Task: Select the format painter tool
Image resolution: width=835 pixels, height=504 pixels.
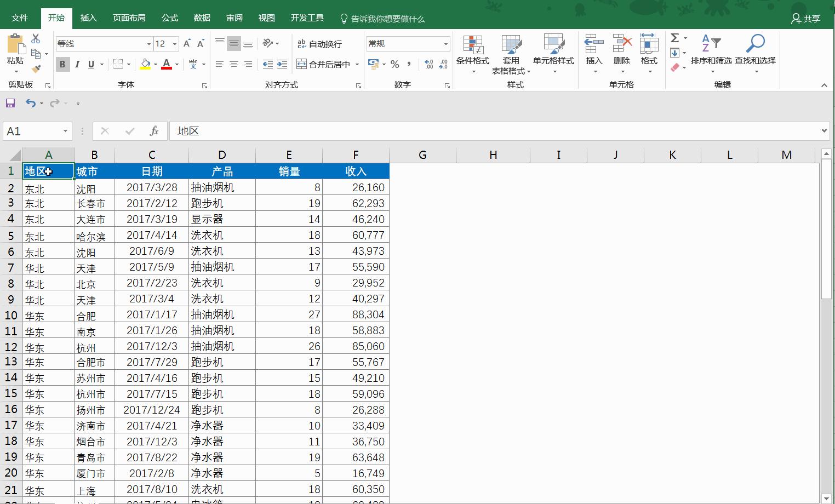Action: point(36,68)
